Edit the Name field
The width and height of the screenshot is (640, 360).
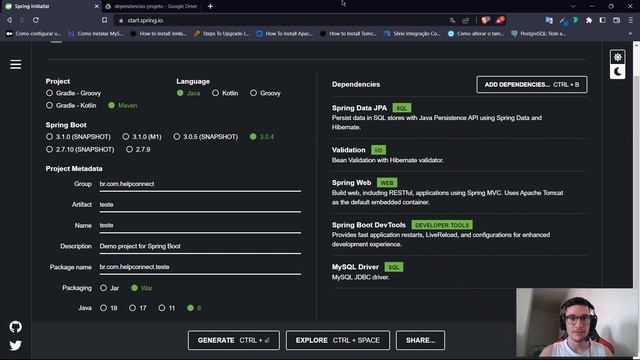click(x=200, y=225)
